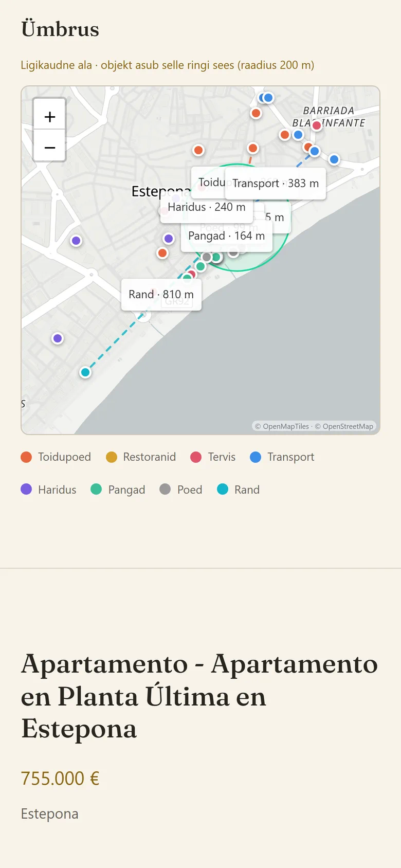Toggle Haridus legend category
This screenshot has height=868, width=401.
pos(48,490)
